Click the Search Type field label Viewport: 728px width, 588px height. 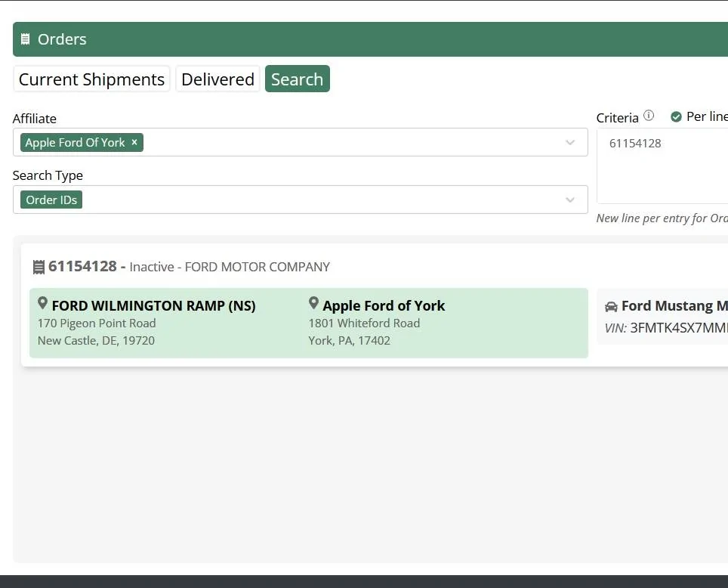48,175
